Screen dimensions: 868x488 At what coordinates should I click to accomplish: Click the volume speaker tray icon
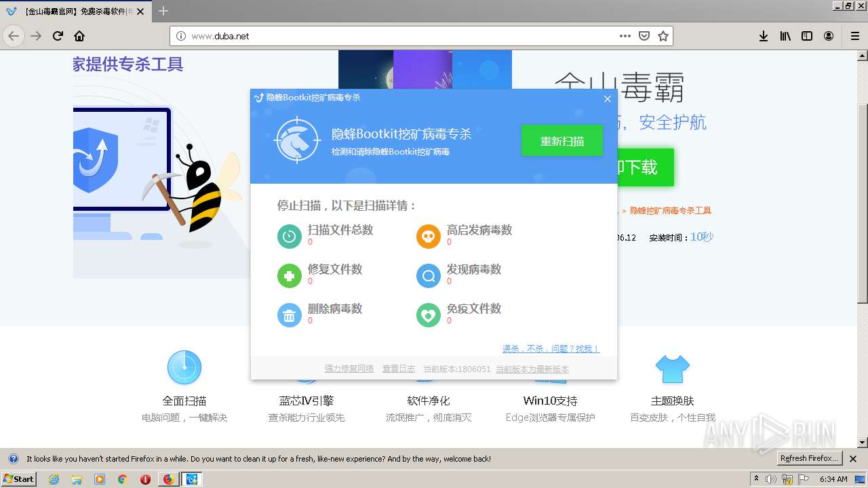772,479
